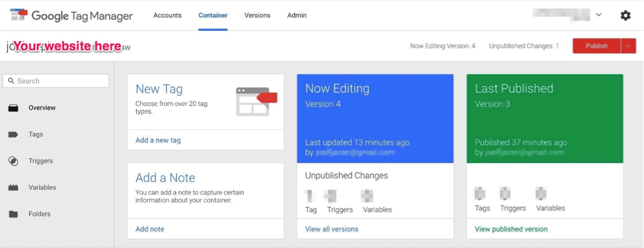The image size is (644, 248).
Task: Click the Version 4 label in blue card
Action: (323, 104)
